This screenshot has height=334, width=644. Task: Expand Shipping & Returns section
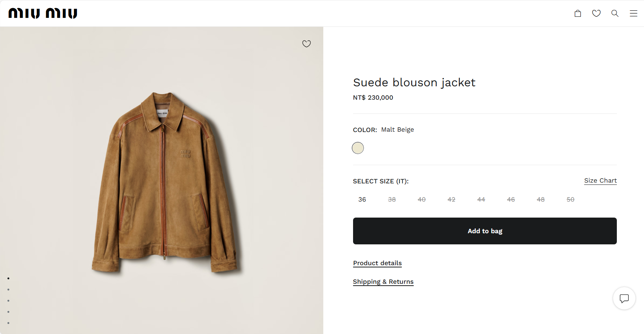click(x=383, y=282)
